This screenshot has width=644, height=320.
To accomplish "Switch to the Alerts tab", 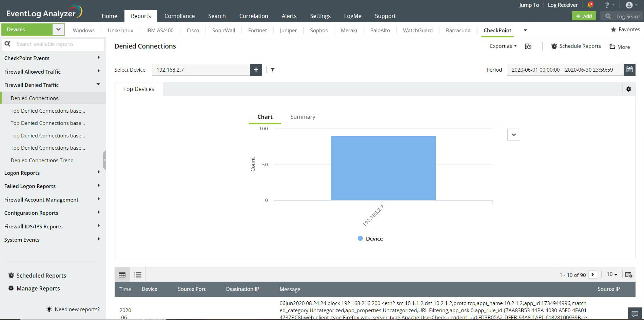I will (289, 16).
